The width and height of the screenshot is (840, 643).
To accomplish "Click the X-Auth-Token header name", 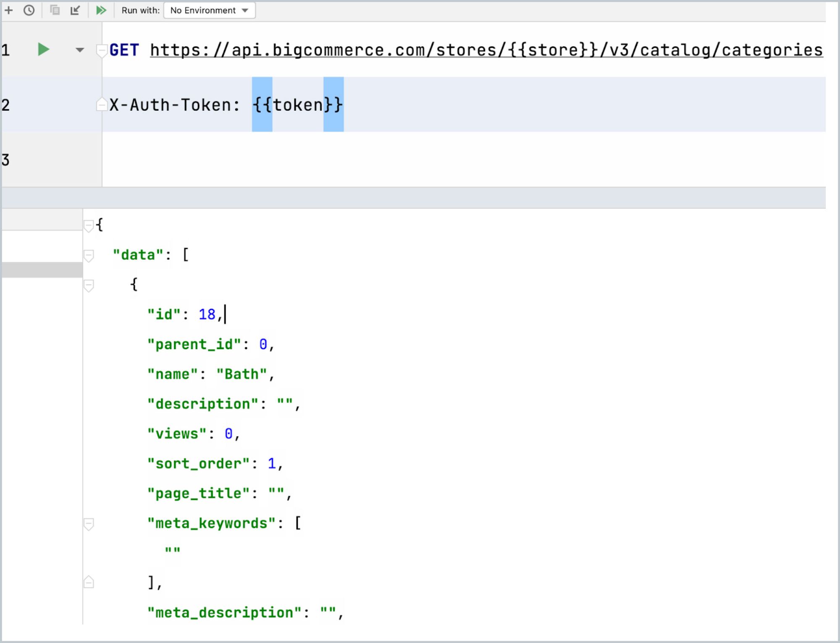I will 170,105.
